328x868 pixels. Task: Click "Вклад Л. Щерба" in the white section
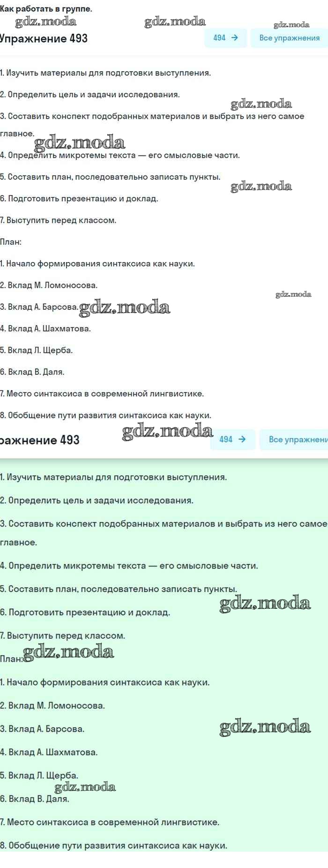37,350
